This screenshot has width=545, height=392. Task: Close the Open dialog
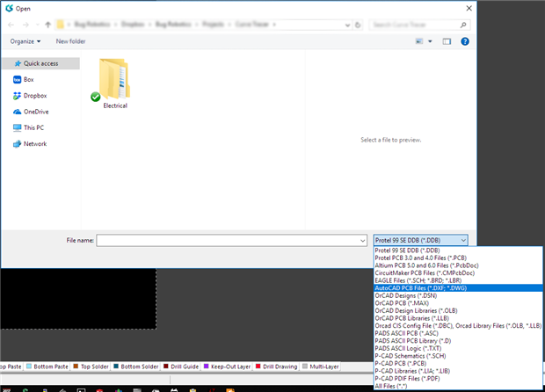point(469,8)
